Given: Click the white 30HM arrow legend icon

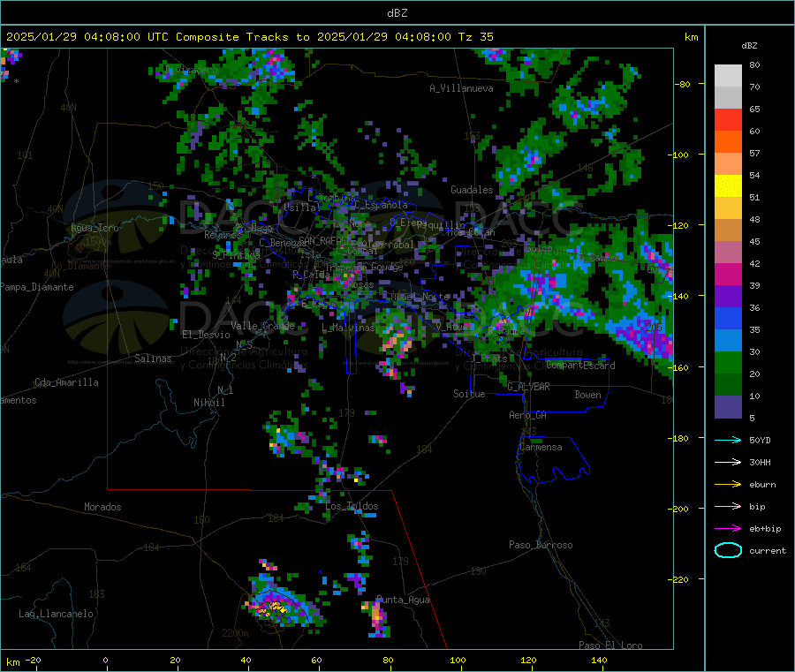Looking at the screenshot, I should [x=728, y=462].
